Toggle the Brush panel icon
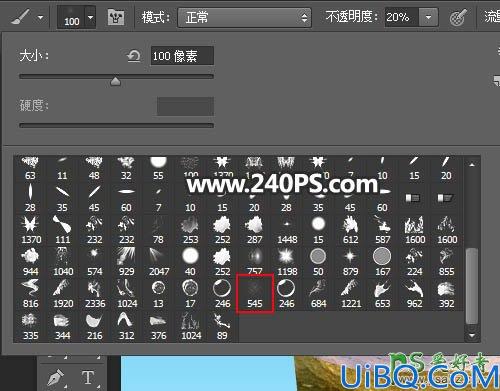 (116, 17)
